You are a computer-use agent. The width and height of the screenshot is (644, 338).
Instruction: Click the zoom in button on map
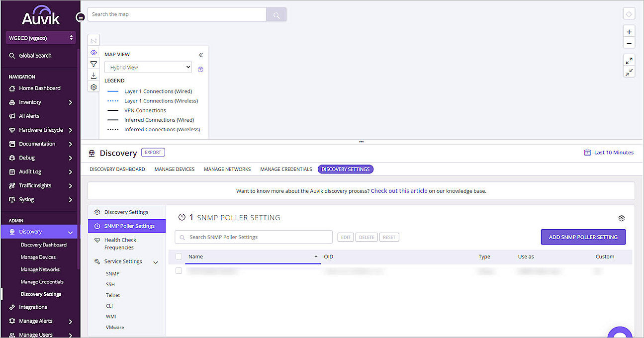pyautogui.click(x=629, y=31)
